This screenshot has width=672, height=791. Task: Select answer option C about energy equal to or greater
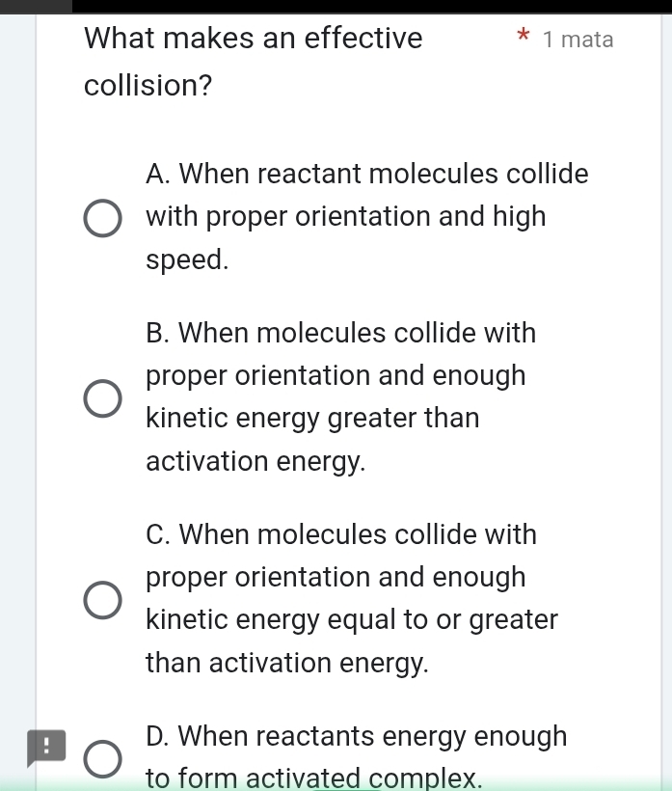point(103,600)
